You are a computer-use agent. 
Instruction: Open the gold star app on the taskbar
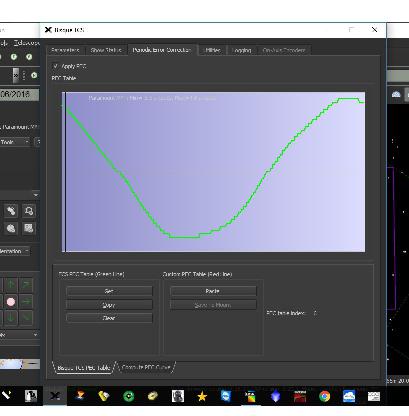[202, 396]
